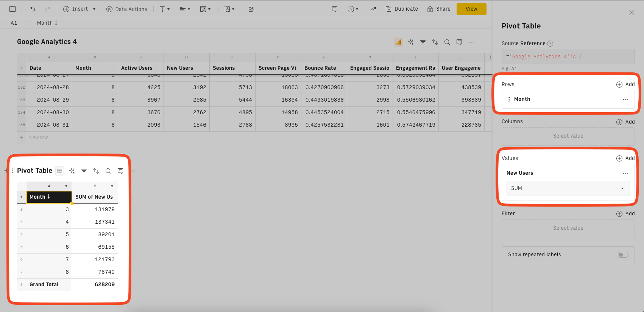Click the yellow View button
The width and height of the screenshot is (644, 312).
click(x=471, y=9)
